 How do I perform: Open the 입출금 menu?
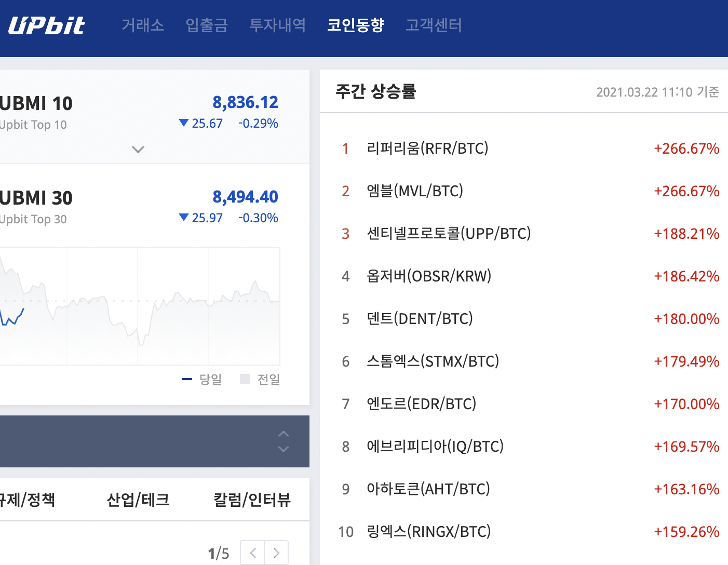[x=207, y=25]
